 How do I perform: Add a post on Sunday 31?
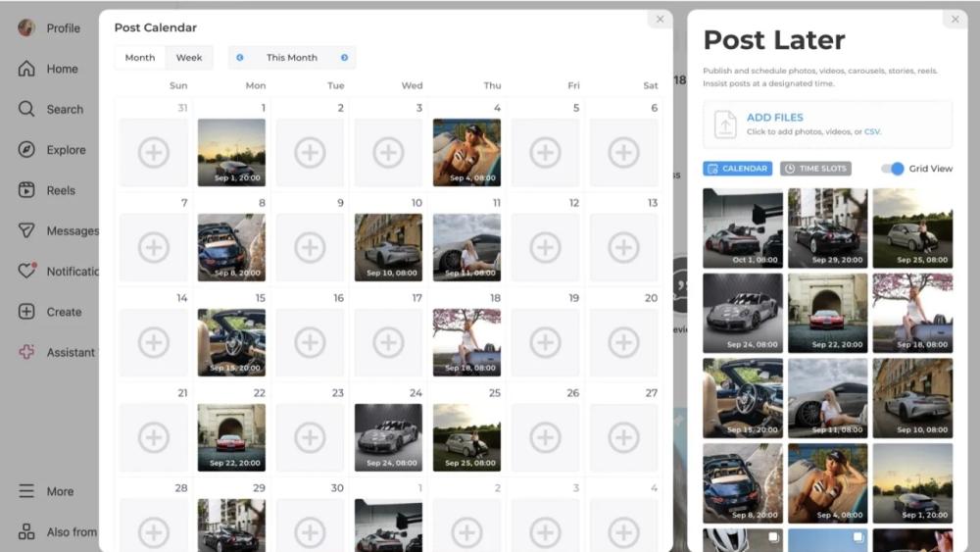click(154, 153)
